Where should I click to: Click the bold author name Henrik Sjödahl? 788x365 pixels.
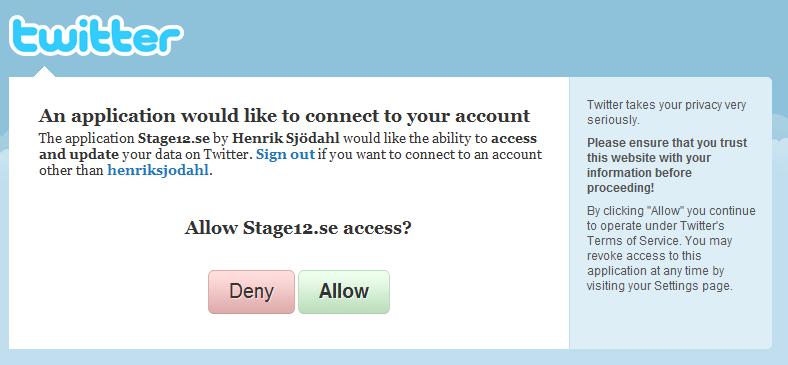(x=285, y=138)
